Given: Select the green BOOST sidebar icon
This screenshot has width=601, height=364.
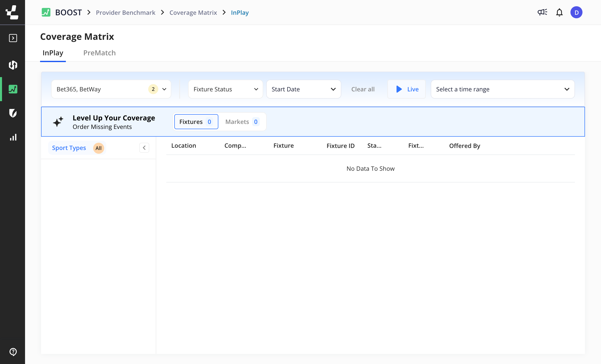Looking at the screenshot, I should pos(13,89).
